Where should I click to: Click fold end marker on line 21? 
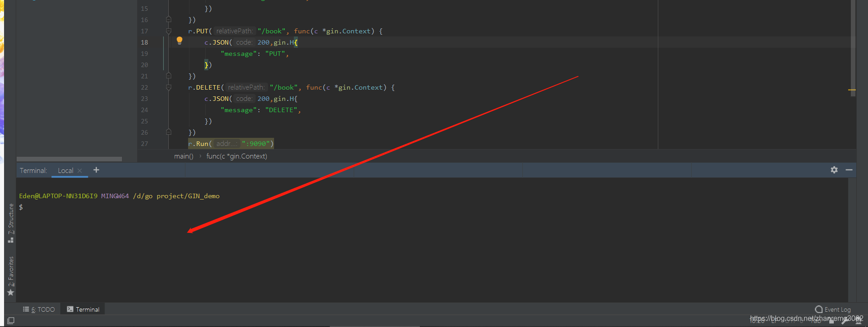pyautogui.click(x=169, y=76)
